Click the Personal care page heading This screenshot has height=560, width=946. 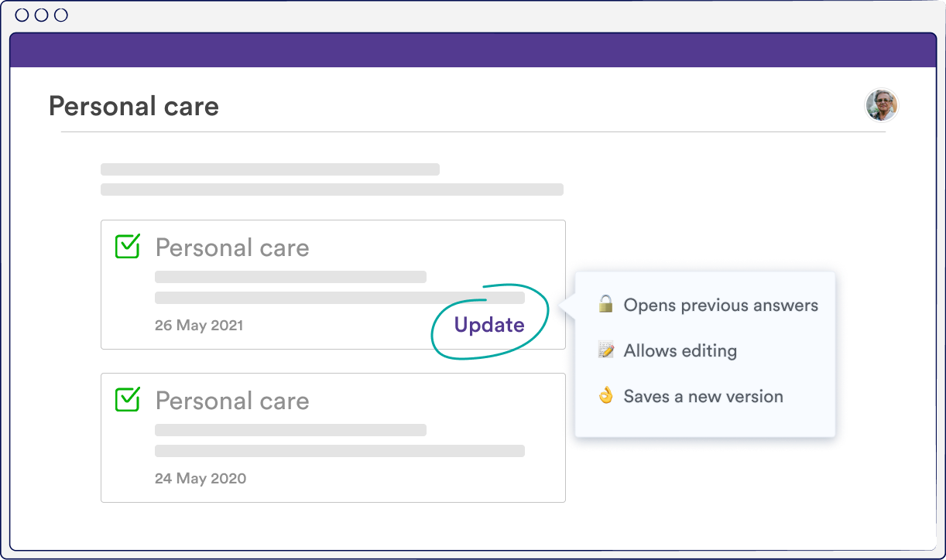pos(134,107)
